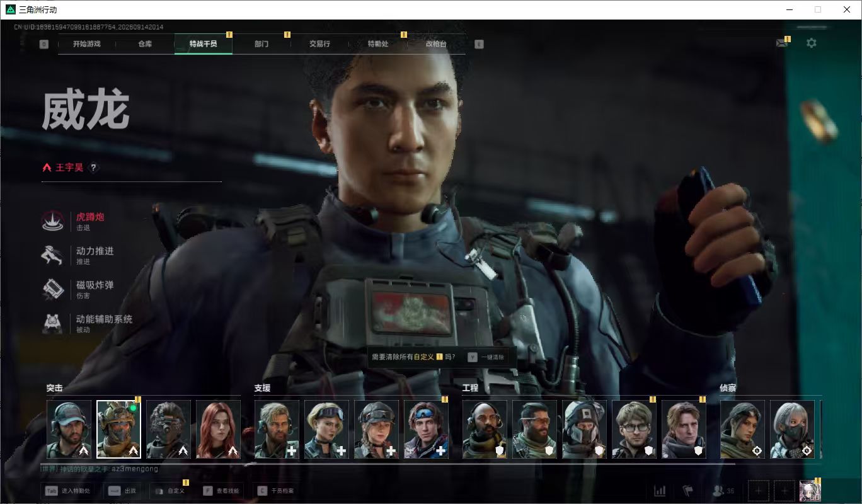Click the 支援 class label
The width and height of the screenshot is (862, 504).
pos(263,388)
